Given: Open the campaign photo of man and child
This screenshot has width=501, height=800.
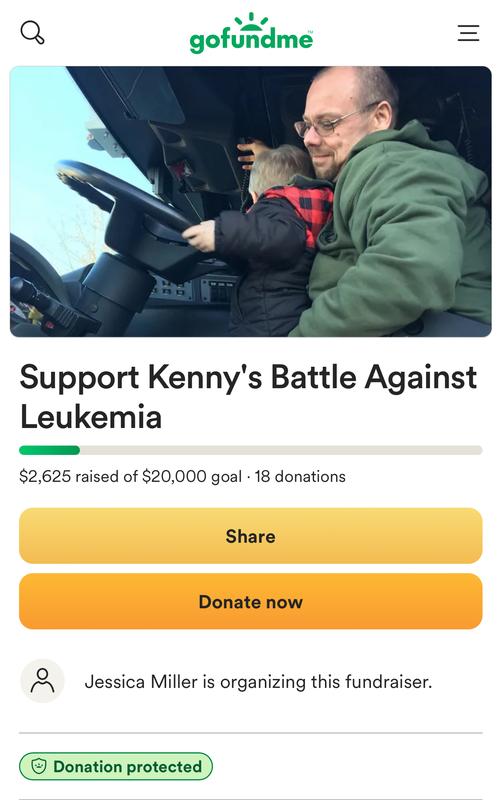Looking at the screenshot, I should click(250, 202).
